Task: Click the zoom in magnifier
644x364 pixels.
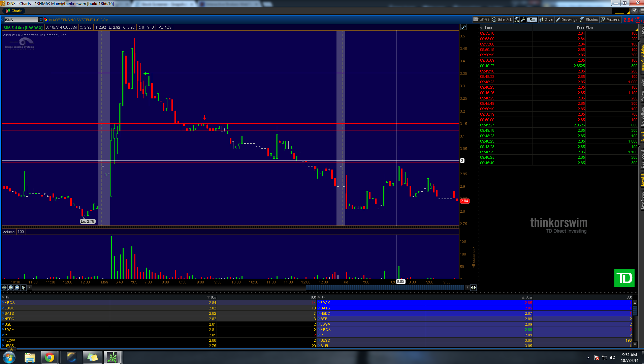Action: 11,287
